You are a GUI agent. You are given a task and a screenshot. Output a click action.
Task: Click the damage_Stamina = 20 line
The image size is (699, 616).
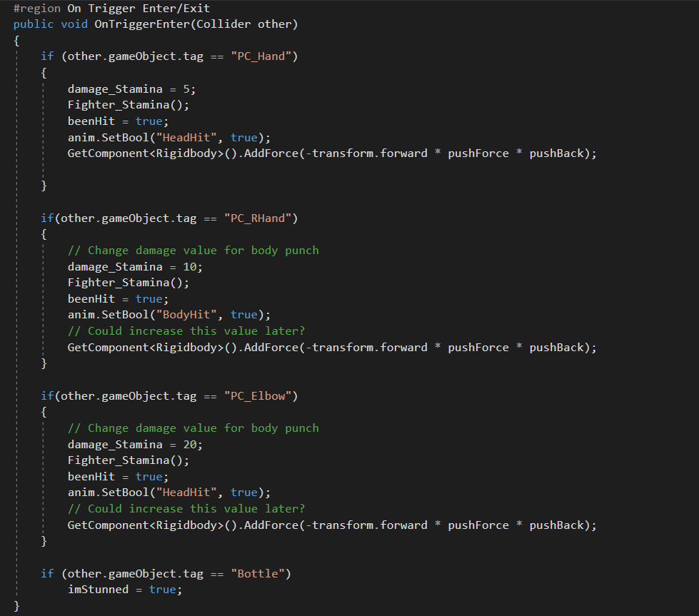click(135, 444)
